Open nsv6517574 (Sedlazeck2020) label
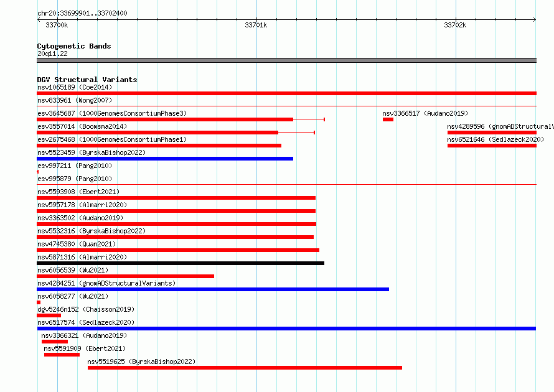554x392 pixels. coord(86,322)
